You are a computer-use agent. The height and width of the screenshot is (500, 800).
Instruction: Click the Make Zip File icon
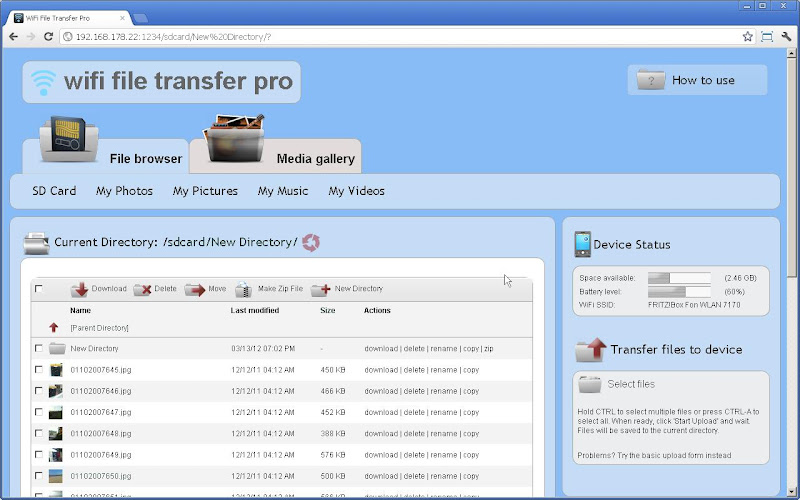click(x=243, y=289)
